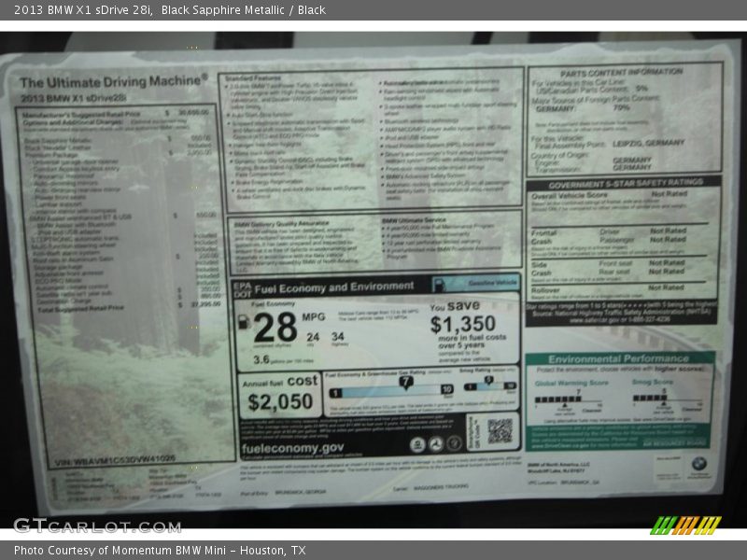The height and width of the screenshot is (560, 747).
Task: Click the '$1,350' savings amount
Action: coord(463,324)
